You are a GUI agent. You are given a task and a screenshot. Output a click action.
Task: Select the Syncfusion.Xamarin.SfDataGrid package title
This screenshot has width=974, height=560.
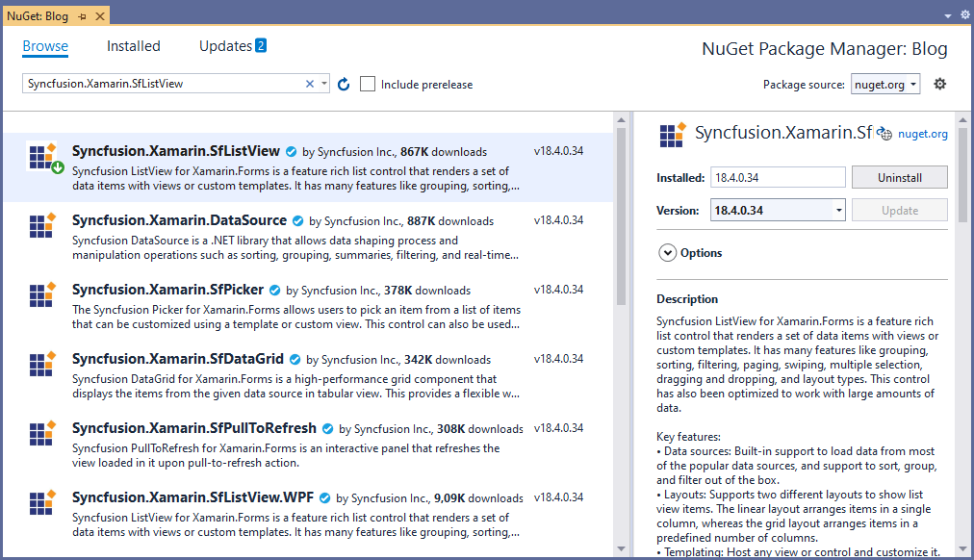pos(178,359)
